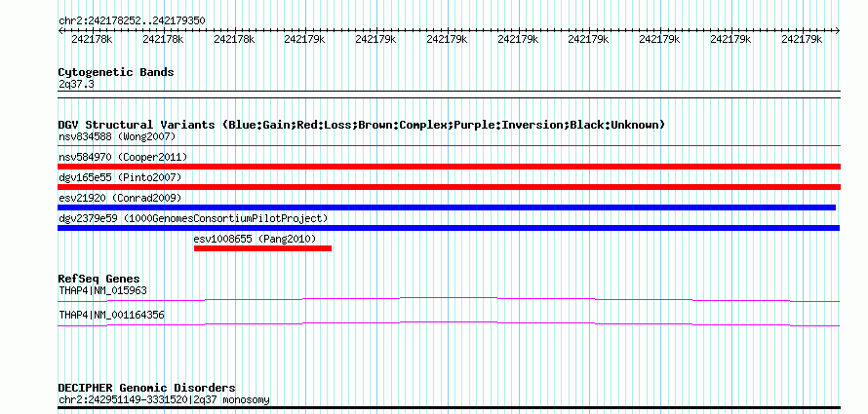Image resolution: width=868 pixels, height=414 pixels.
Task: Open the dgv165e55 (Pinto2007) variant label
Action: (120, 177)
